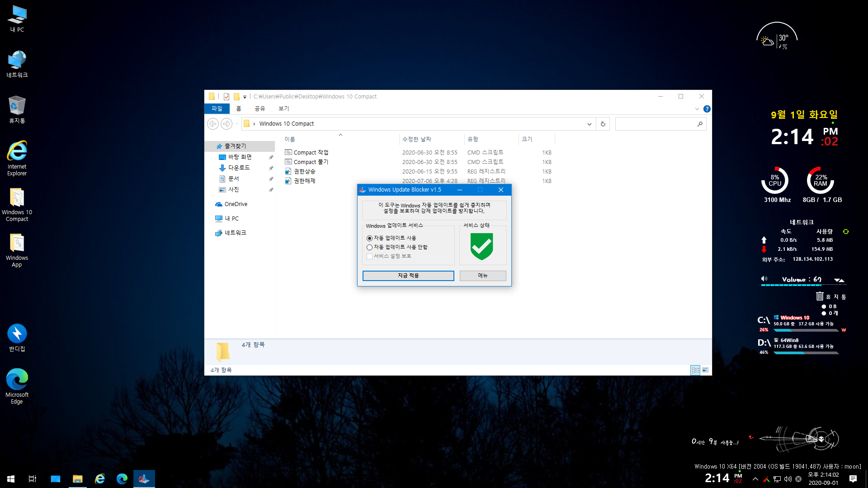Click the C: drive usage bar
The image size is (868, 488).
806,330
